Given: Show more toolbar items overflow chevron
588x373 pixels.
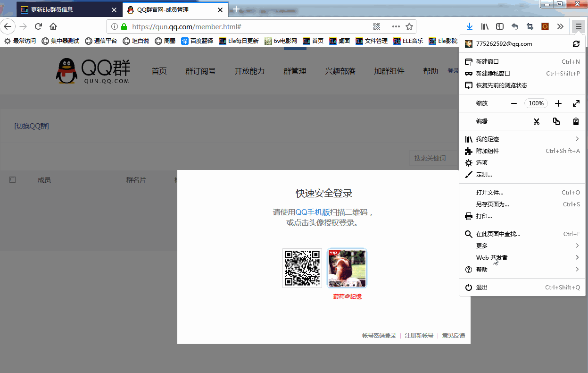Looking at the screenshot, I should pos(560,26).
